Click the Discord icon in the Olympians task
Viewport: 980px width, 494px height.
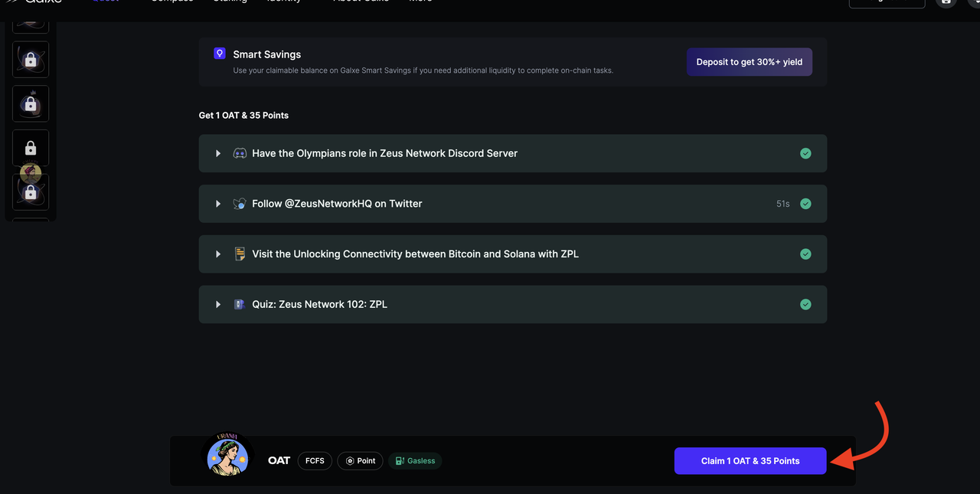240,153
